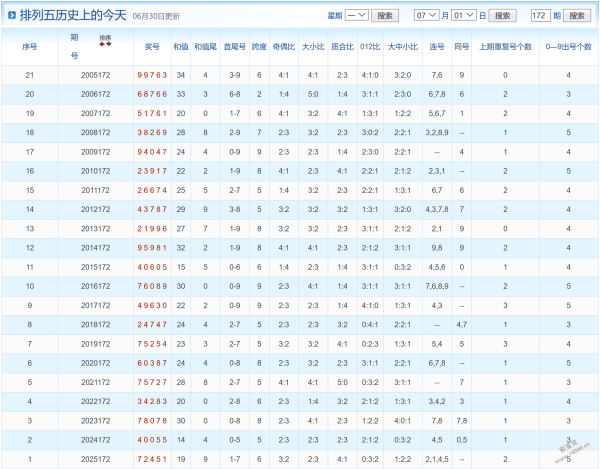Click the winning number 68766
600x469 pixels.
152,94
